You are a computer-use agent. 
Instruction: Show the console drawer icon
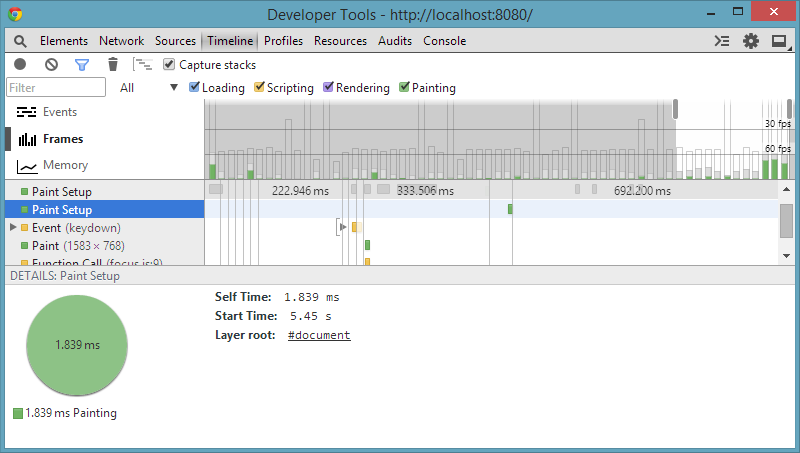coord(722,41)
